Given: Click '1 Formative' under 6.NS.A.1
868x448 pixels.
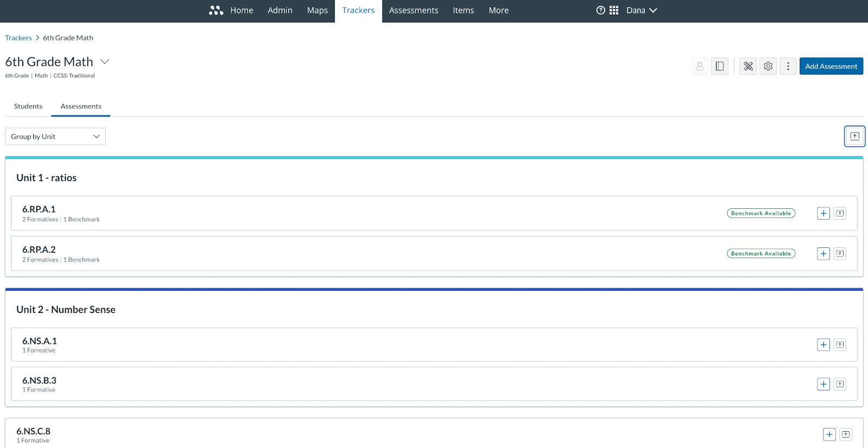Looking at the screenshot, I should point(39,350).
